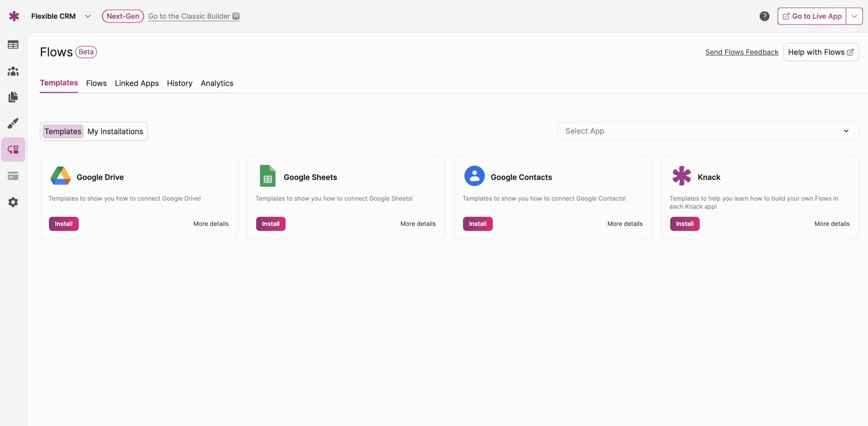Click the Knack asterisk logo
This screenshot has width=868, height=426.
14,16
